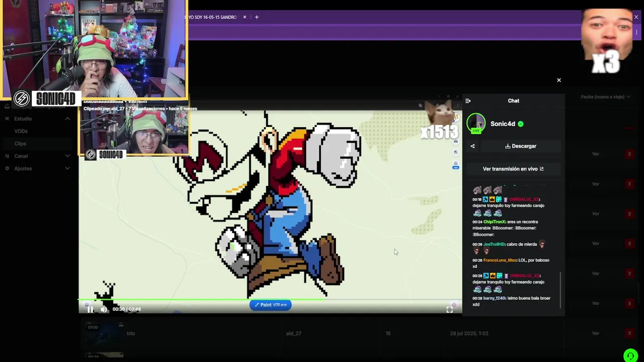Click the Sonic4d channel name
The height and width of the screenshot is (362, 644).
click(x=503, y=124)
